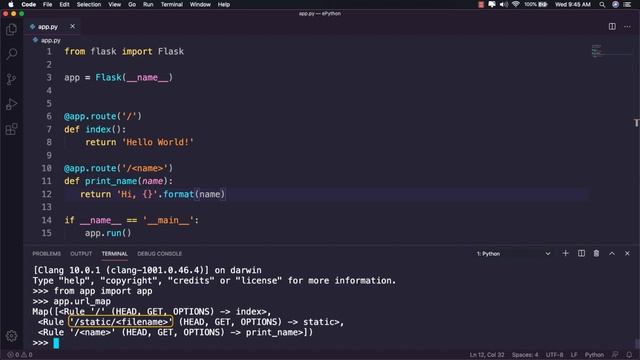Open the Selection menu
Viewport: 640px width, 360px height.
click(89, 4)
